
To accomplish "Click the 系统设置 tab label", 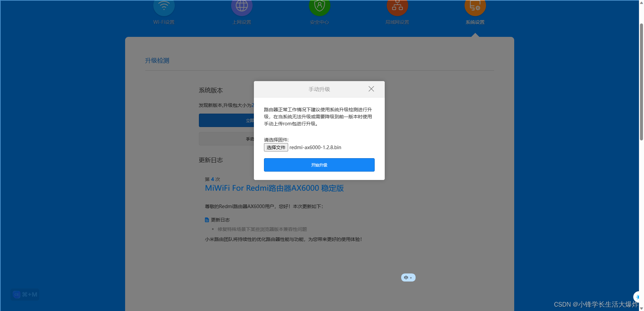I will click(475, 22).
